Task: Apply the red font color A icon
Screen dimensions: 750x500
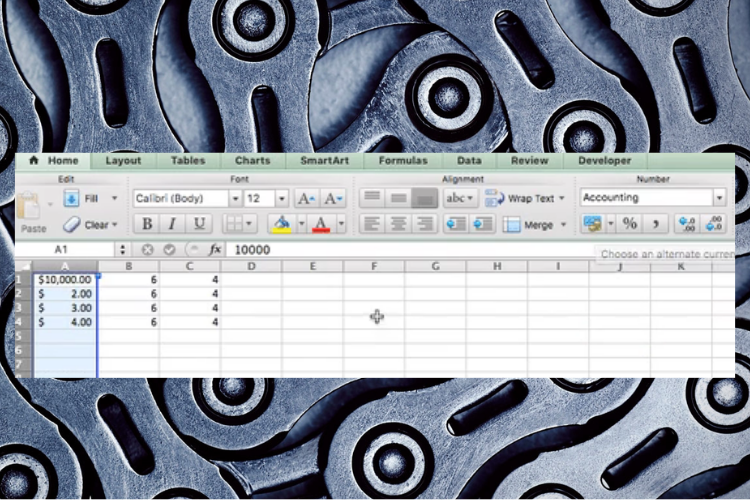Action: [x=321, y=223]
